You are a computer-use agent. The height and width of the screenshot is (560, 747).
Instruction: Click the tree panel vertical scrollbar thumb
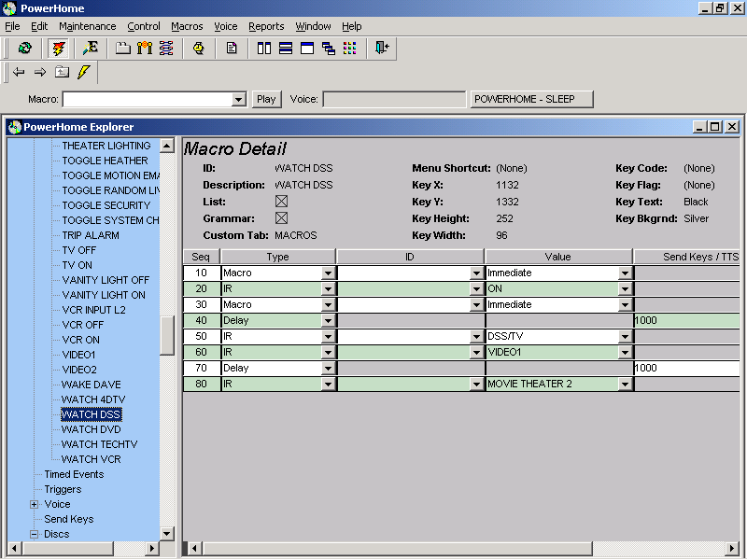tap(167, 336)
